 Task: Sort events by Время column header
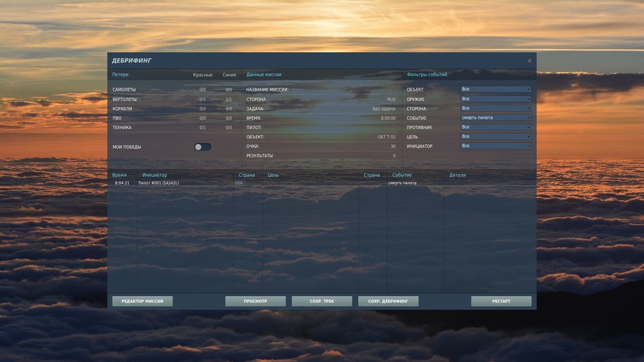(x=120, y=175)
